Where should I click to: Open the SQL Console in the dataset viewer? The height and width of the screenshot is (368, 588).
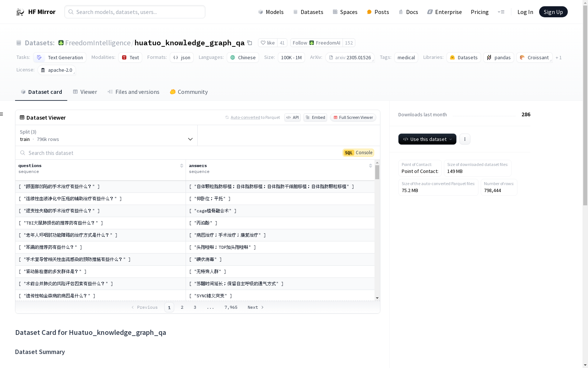pos(358,153)
